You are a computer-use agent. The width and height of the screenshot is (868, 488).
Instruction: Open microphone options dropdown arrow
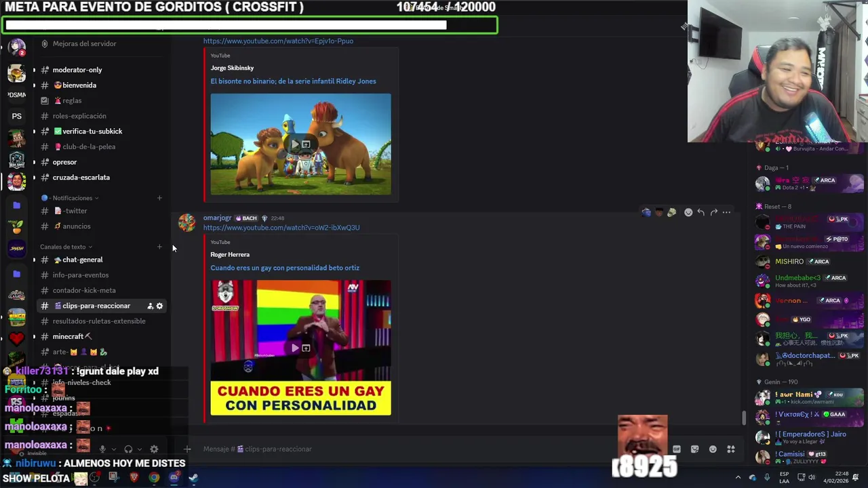tap(114, 449)
